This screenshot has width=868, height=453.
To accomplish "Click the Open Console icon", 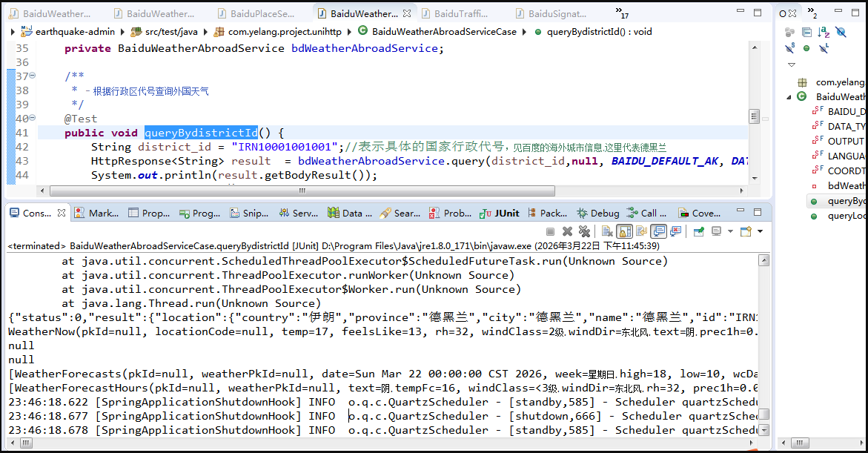I will (x=746, y=231).
